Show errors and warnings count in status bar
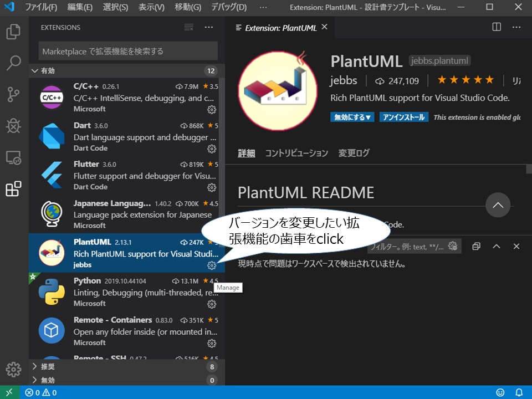The width and height of the screenshot is (532, 399). (x=41, y=392)
